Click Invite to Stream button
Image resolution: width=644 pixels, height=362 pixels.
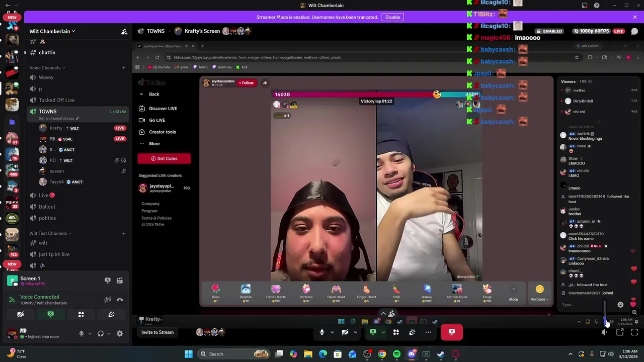coord(157,332)
